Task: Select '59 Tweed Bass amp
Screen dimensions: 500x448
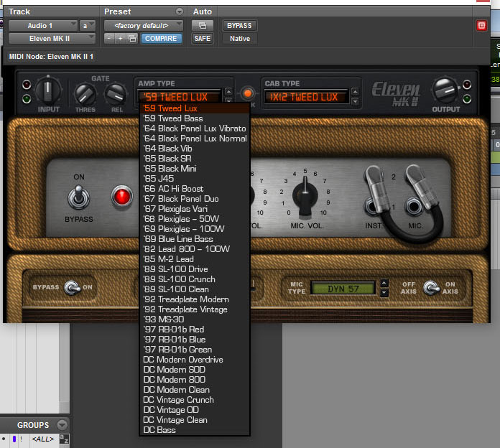Action: pos(195,118)
